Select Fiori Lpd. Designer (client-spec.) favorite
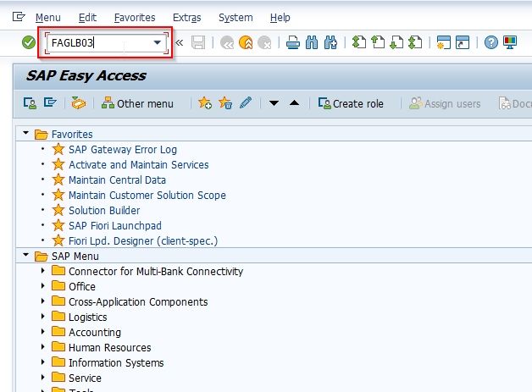The width and height of the screenshot is (532, 392). pos(143,241)
